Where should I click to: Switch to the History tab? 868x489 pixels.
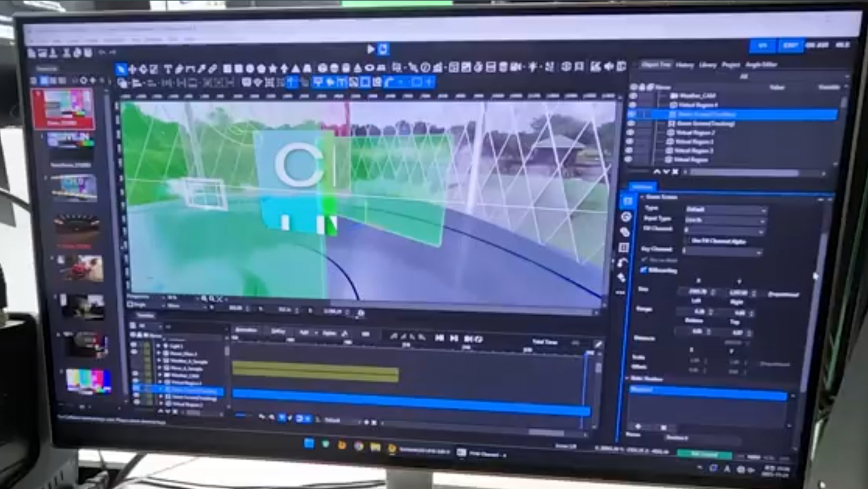(x=684, y=65)
